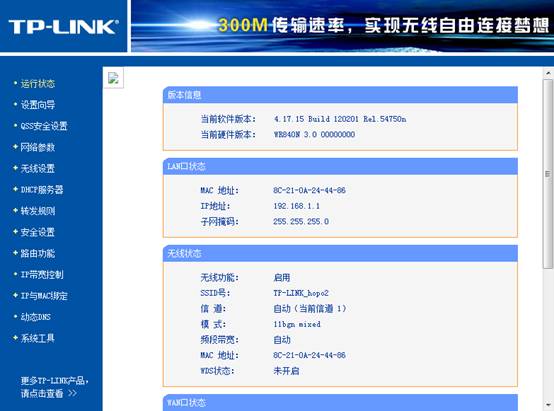Expand the 系统工具 menu
This screenshot has height=411, width=554.
click(x=37, y=338)
